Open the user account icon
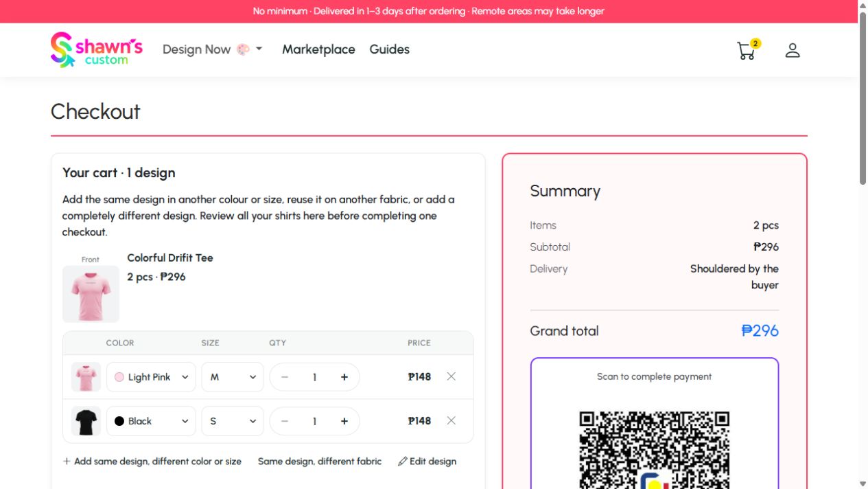 (x=793, y=50)
